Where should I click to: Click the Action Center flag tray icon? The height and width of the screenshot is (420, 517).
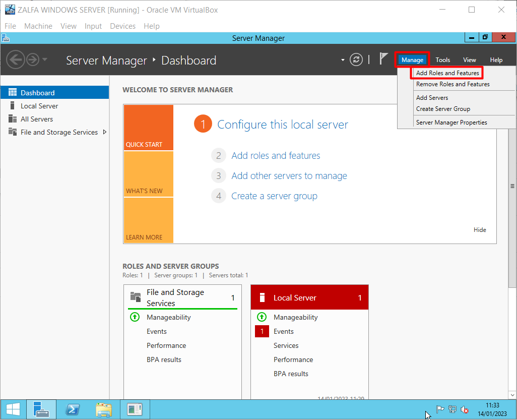(440, 409)
